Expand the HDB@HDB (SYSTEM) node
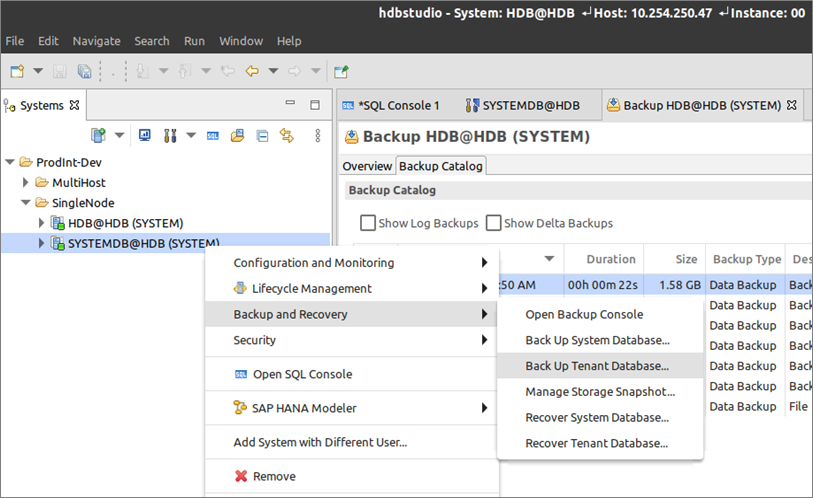 point(41,223)
